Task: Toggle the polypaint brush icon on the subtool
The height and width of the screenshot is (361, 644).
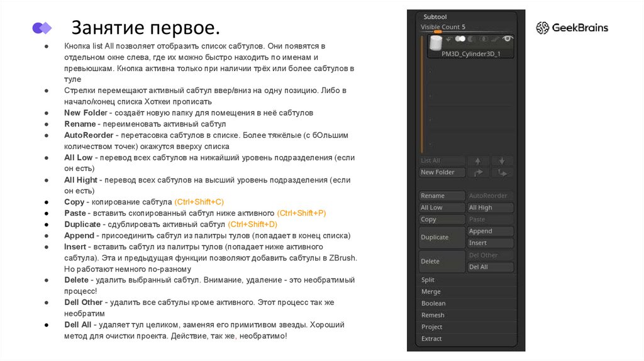Action: click(x=496, y=39)
